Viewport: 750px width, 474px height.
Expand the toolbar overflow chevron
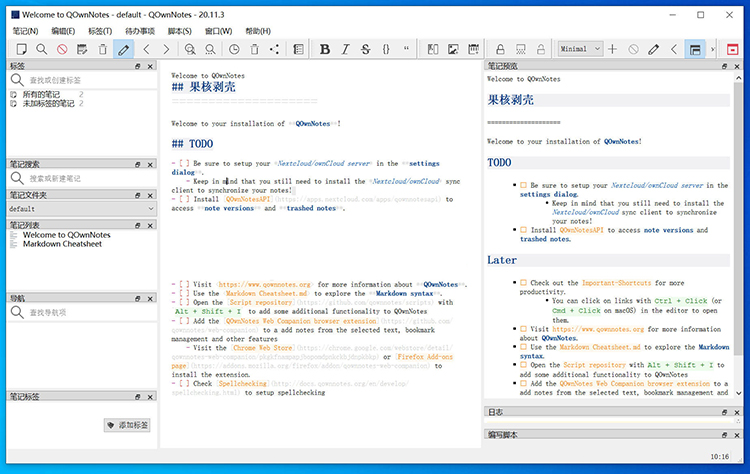click(712, 49)
